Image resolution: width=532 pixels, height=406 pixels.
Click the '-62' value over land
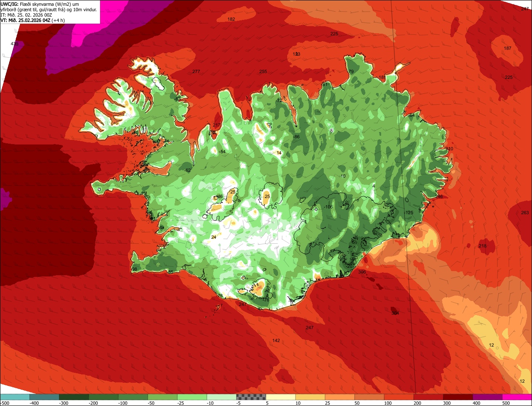pos(187,170)
